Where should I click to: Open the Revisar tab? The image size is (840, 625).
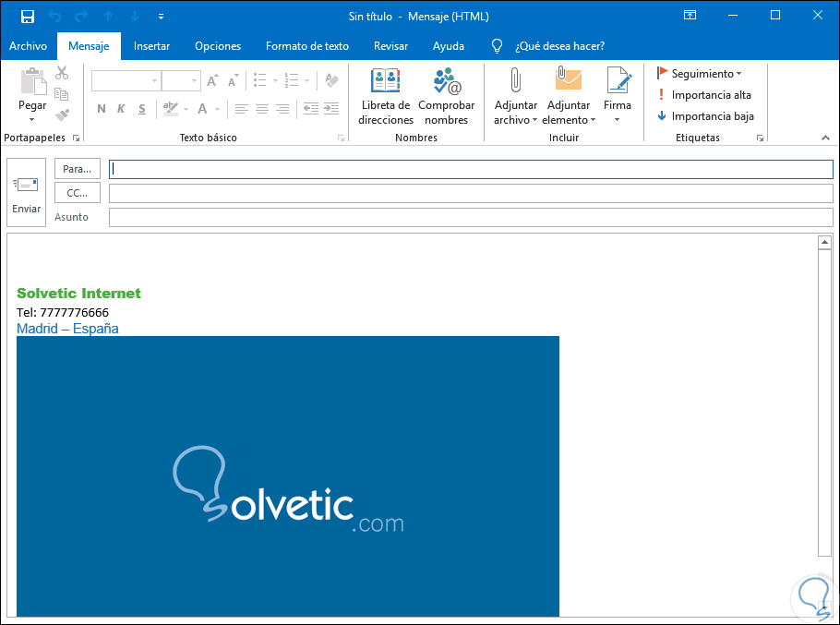click(x=391, y=46)
